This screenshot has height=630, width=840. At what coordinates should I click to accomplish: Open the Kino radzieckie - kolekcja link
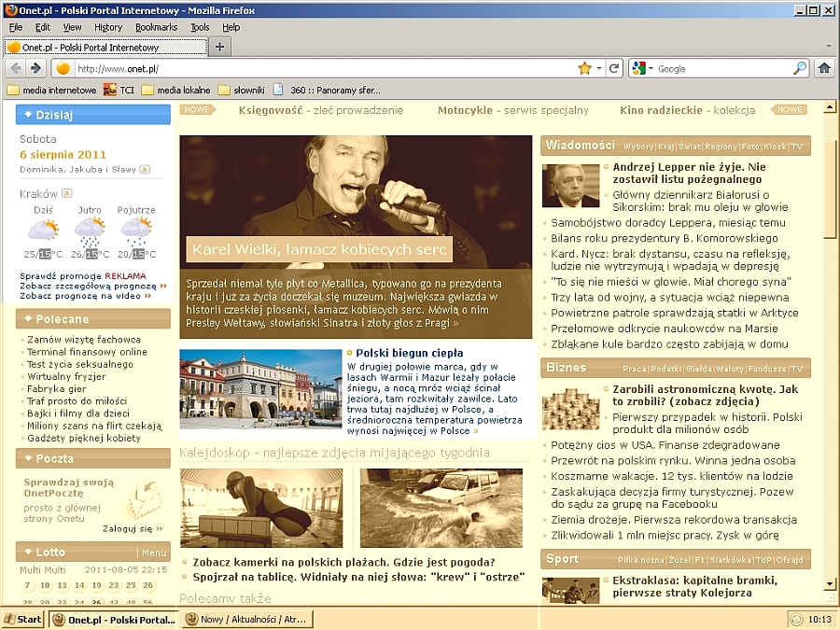tap(688, 110)
